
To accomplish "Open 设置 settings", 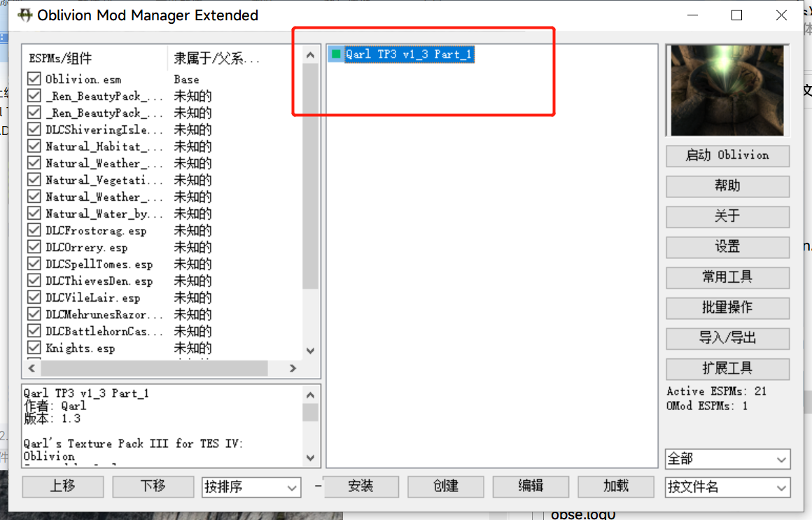I will click(727, 247).
